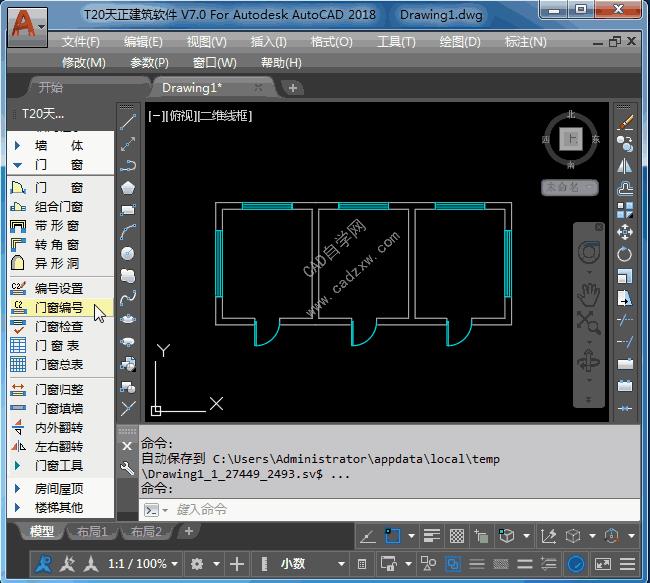This screenshot has height=583, width=650.
Task: Expand the 楼梯其他 section
Action: coord(17,508)
